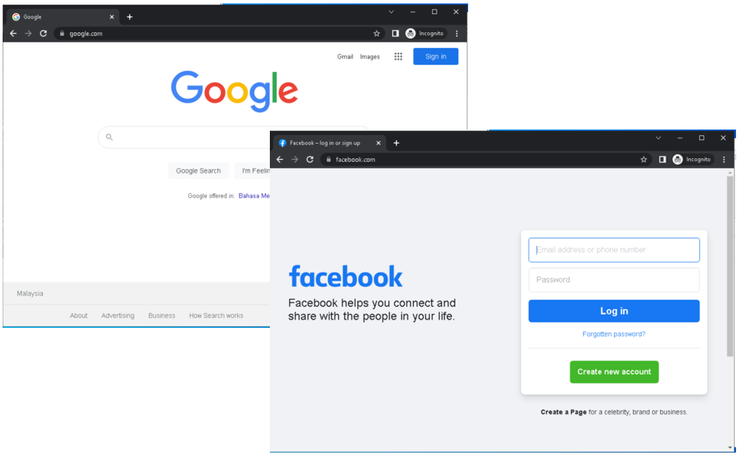
Task: Bookmark google.com with the star icon
Action: [377, 33]
